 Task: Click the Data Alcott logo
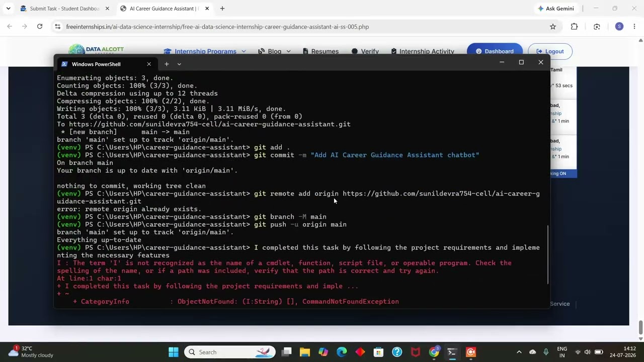click(x=96, y=49)
